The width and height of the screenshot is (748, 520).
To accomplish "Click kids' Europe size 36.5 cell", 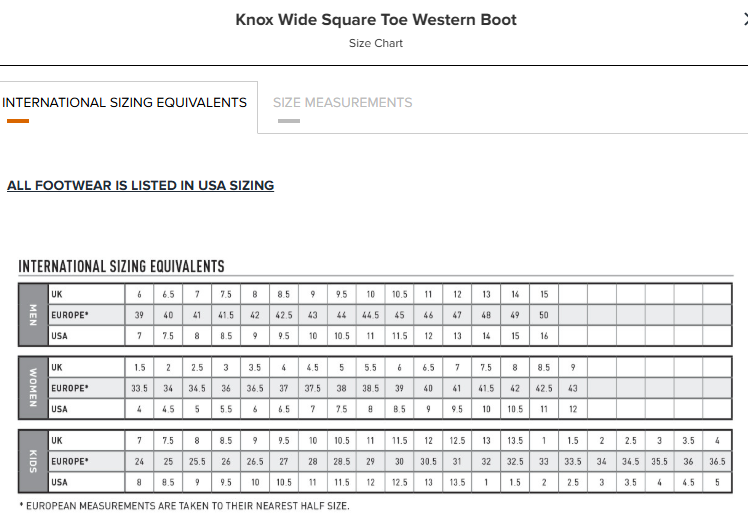I will pyautogui.click(x=717, y=461).
